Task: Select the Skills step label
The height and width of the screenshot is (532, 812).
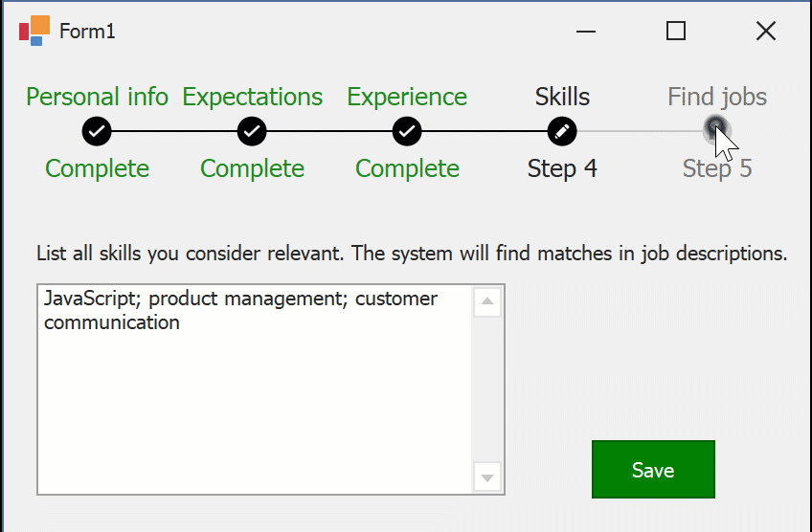Action: [x=562, y=97]
